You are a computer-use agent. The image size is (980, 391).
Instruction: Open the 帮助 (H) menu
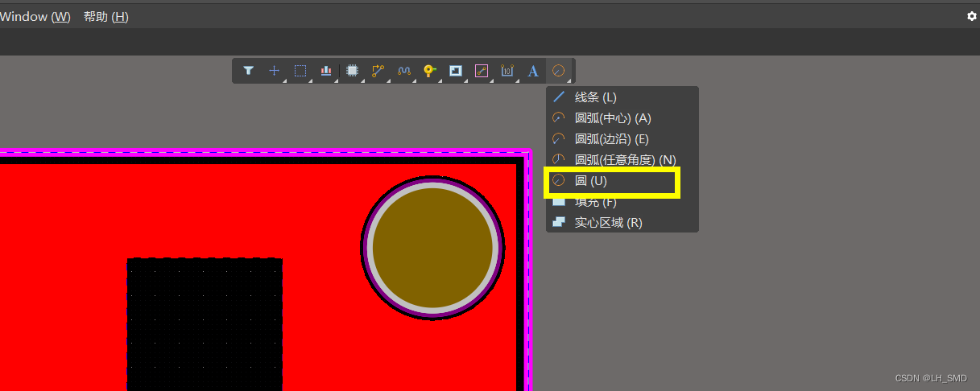click(x=106, y=16)
